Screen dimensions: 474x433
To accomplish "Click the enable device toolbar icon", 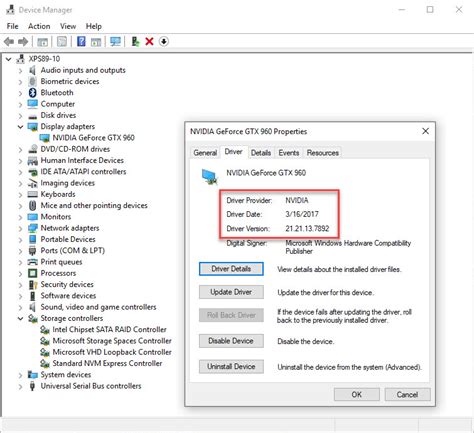I will tap(135, 42).
